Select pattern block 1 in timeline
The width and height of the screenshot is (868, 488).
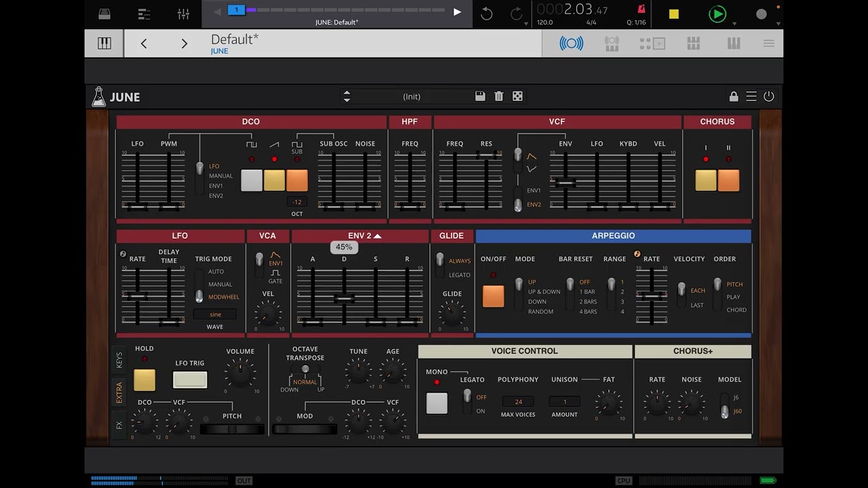(x=237, y=10)
